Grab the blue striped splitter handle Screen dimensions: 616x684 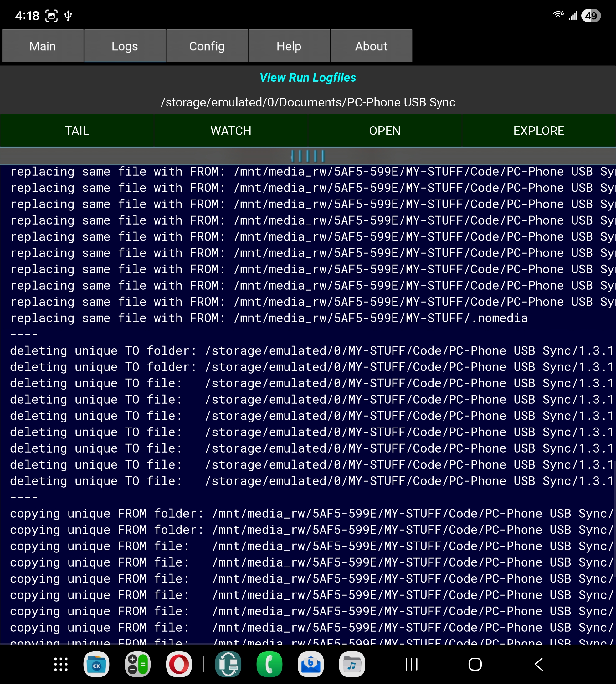click(308, 156)
